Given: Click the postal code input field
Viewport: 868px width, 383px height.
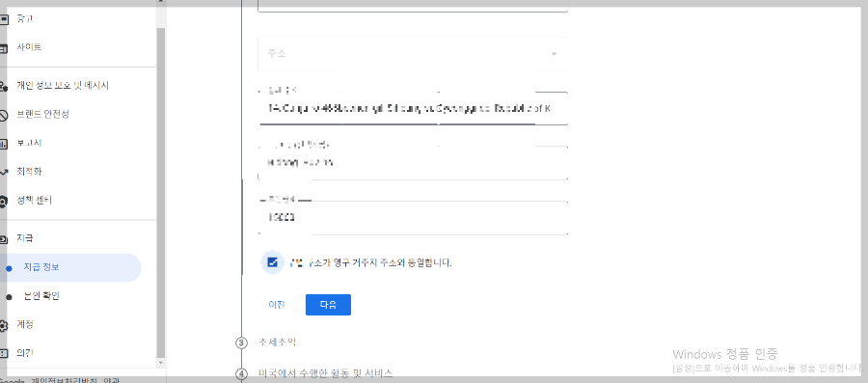Looking at the screenshot, I should coord(413,217).
